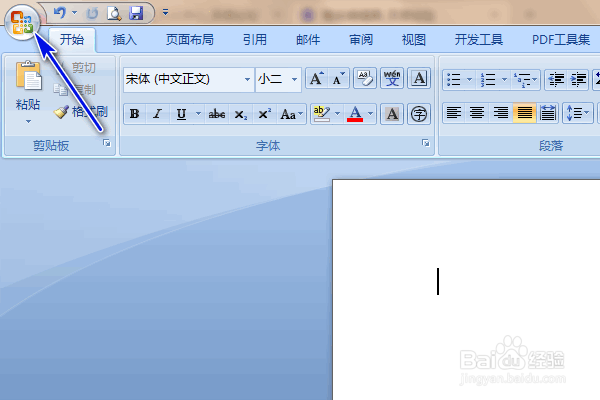Open the 引用 tab
The height and width of the screenshot is (400, 600).
[254, 39]
